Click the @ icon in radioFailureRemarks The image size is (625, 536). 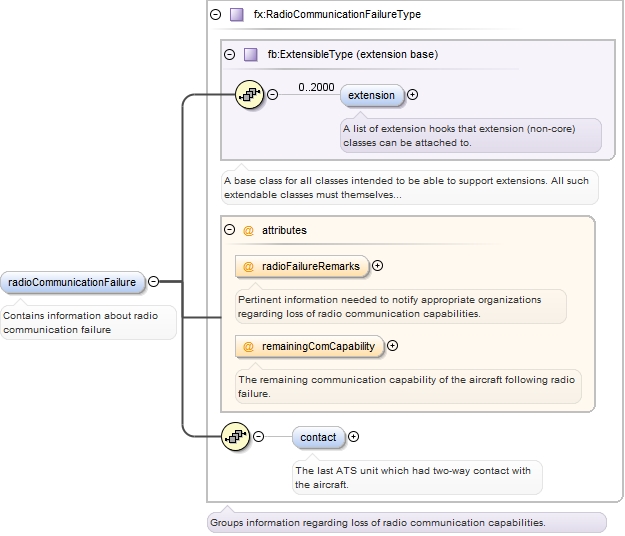click(x=249, y=266)
